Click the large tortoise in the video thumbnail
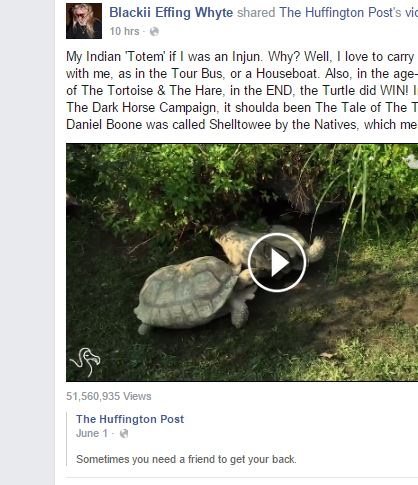This screenshot has height=485, width=418. tap(193, 295)
